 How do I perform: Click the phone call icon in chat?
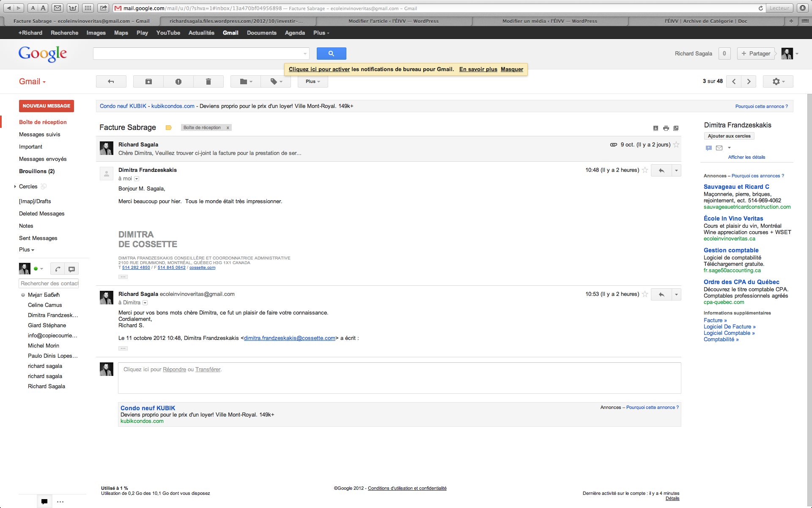(x=58, y=269)
